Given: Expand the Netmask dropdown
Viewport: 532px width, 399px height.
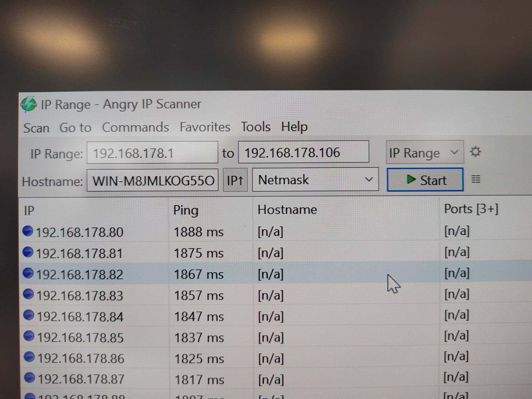Looking at the screenshot, I should coord(315,180).
